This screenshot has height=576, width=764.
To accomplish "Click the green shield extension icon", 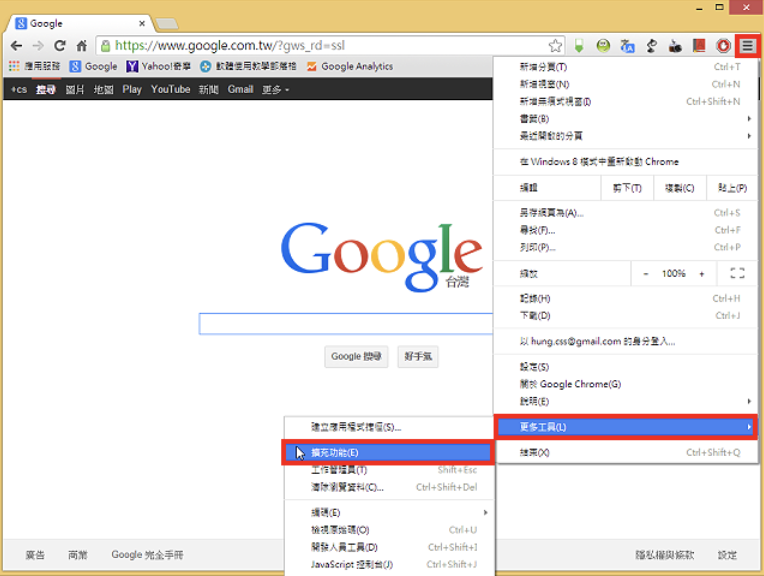I will pyautogui.click(x=579, y=46).
